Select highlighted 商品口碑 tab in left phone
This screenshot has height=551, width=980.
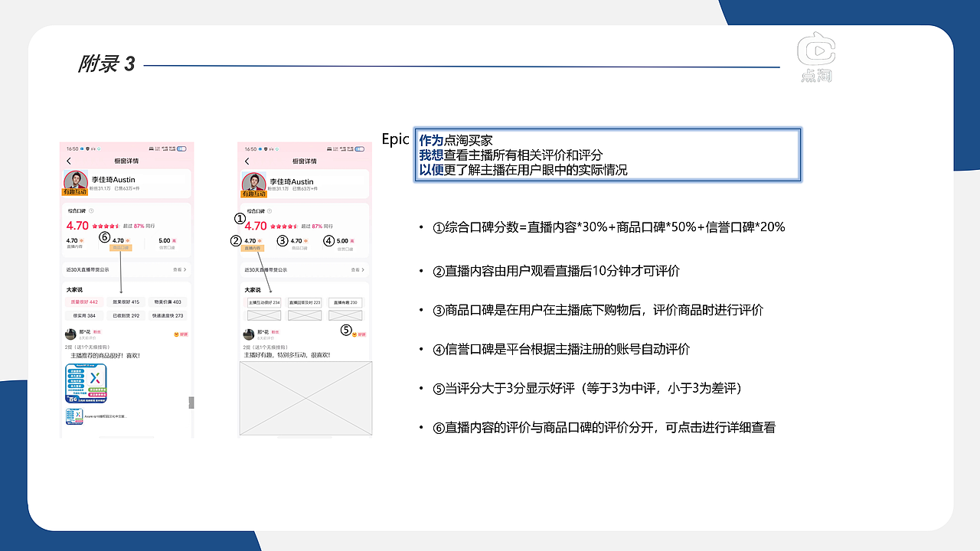coord(121,248)
